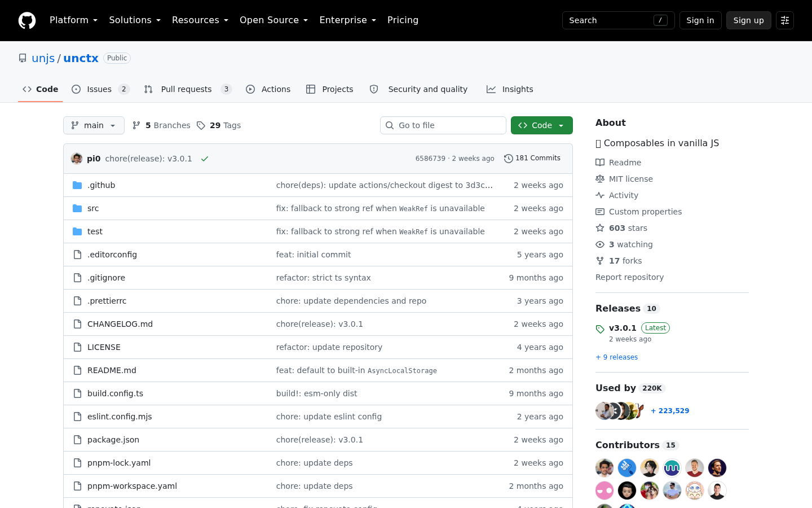The height and width of the screenshot is (508, 812).
Task: Open the build.config.ts file
Action: pos(115,393)
